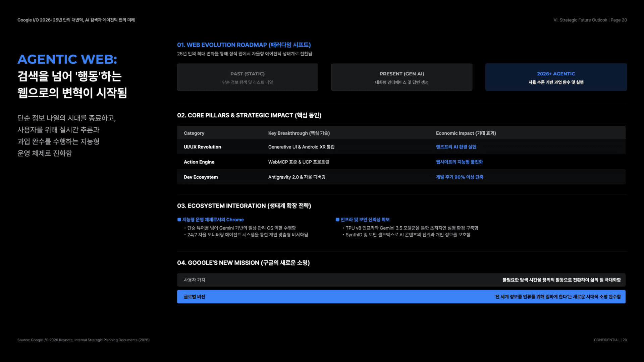
Task: Click the 'Dev Ecosystem' table cell
Action: click(x=201, y=177)
